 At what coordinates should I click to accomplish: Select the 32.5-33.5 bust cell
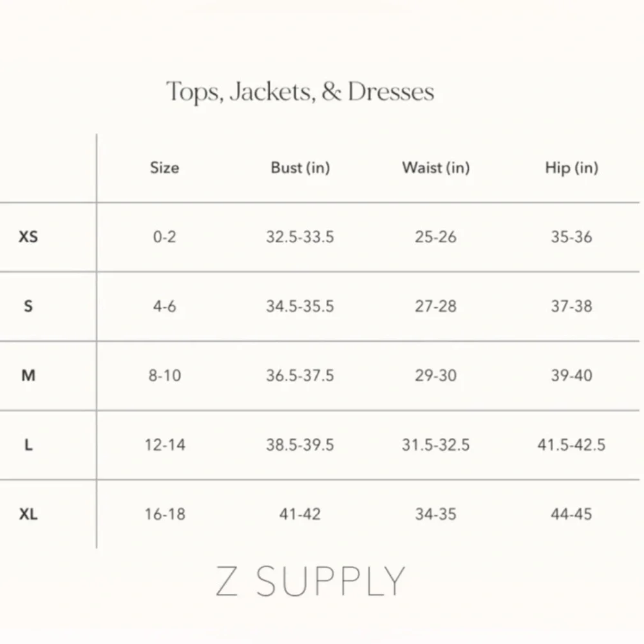300,237
